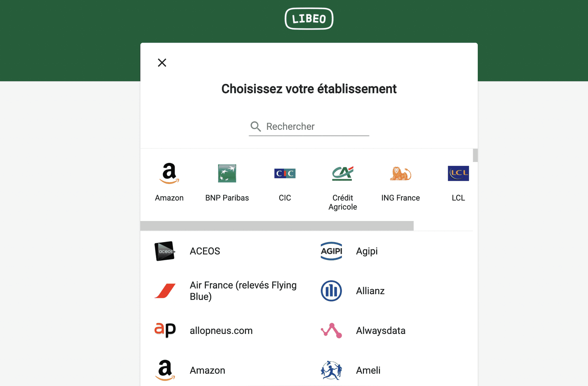This screenshot has width=588, height=386.
Task: Select the Crédit Agricole icon
Action: 343,174
